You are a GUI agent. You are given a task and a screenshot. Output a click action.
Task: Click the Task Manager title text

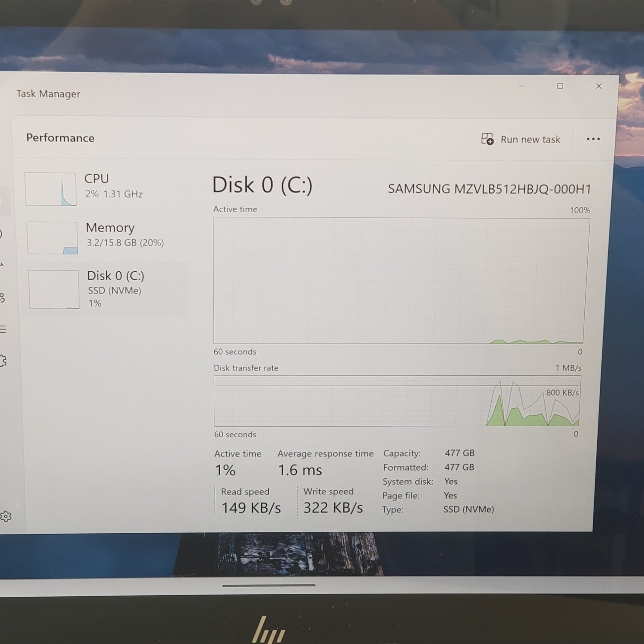point(48,94)
